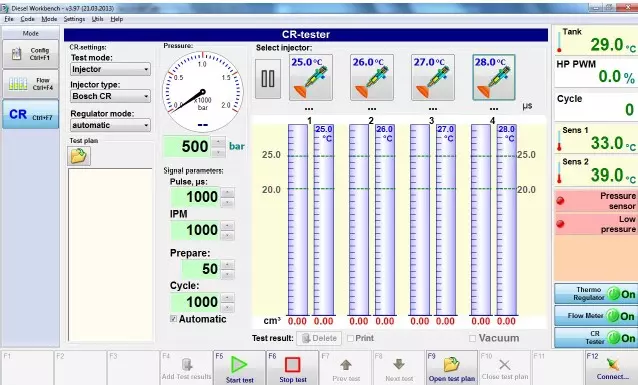Click the Delete test result button
The image size is (638, 385).
point(319,338)
